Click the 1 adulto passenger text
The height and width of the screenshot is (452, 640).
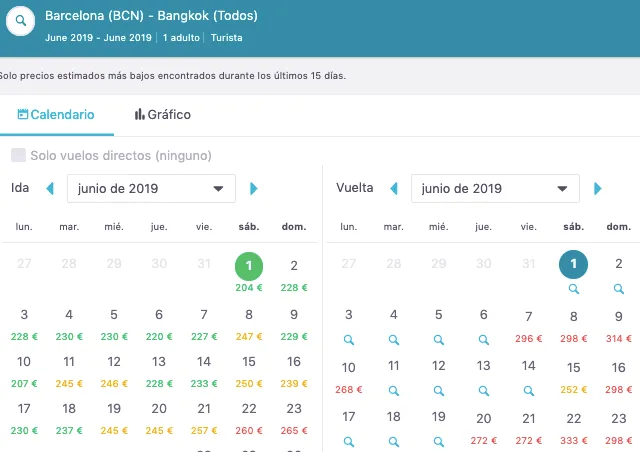(181, 38)
